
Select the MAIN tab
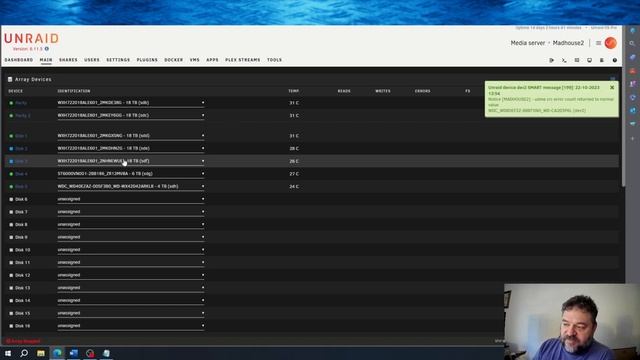(46, 60)
